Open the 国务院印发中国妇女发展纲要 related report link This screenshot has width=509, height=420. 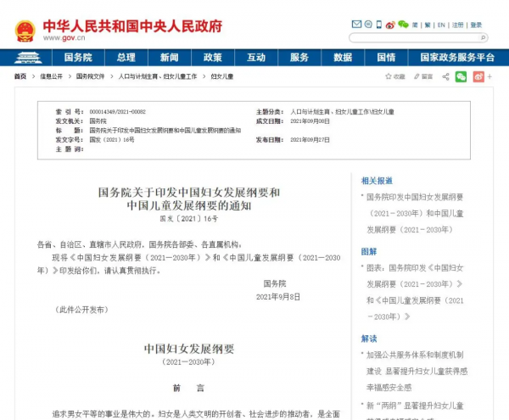(415, 214)
